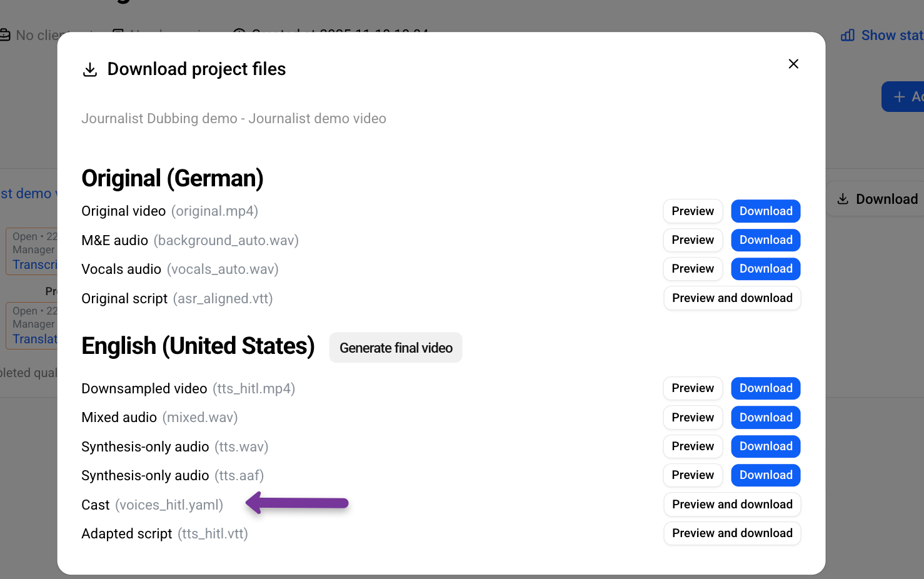The image size is (924, 579).
Task: Click the Journalist Dubbing demo subtitle text
Action: coord(234,119)
